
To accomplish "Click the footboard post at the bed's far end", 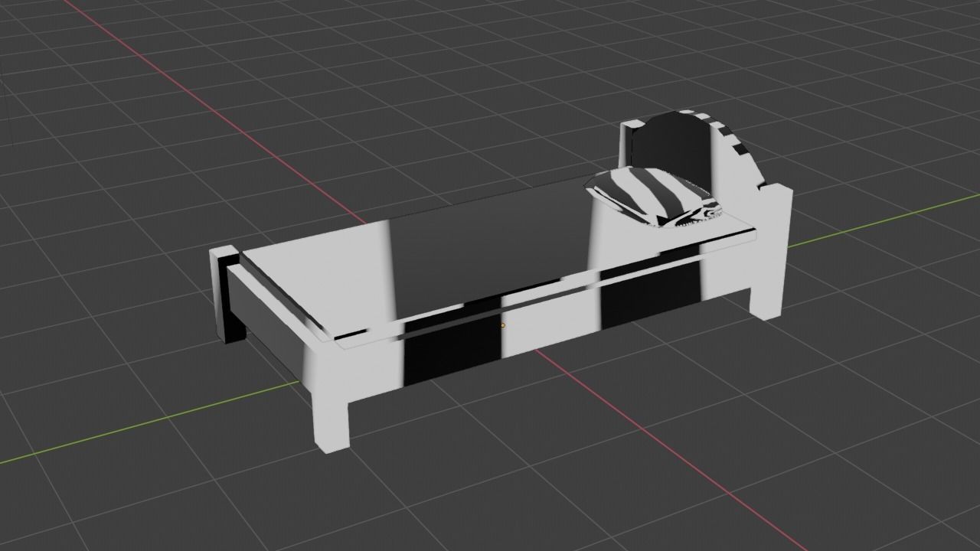I will [226, 294].
